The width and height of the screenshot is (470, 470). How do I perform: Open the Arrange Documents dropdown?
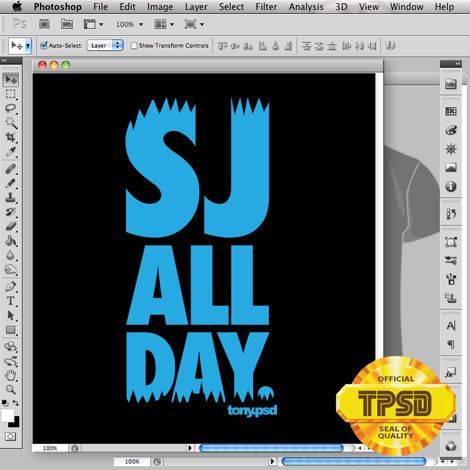(164, 24)
